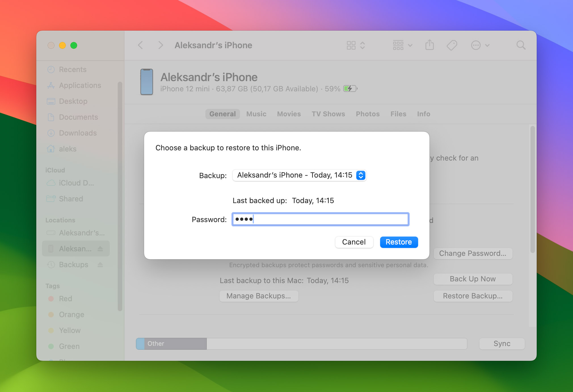Open Recents in the sidebar

click(x=73, y=69)
